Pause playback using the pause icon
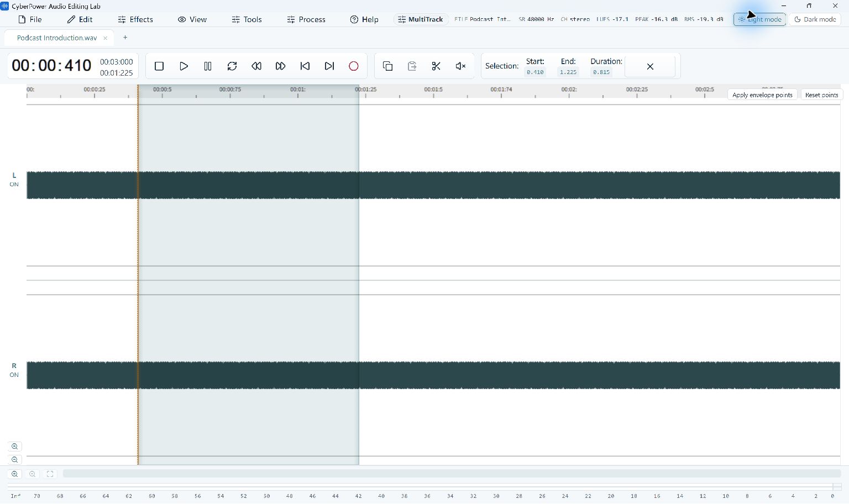Viewport: 849px width, 504px height. pos(208,66)
